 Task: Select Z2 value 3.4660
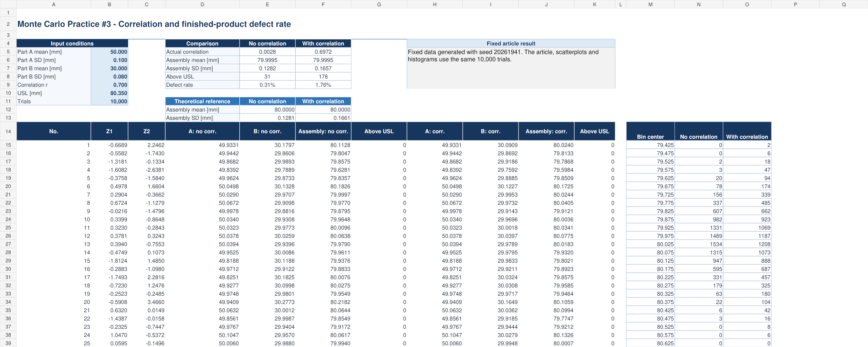[147, 302]
